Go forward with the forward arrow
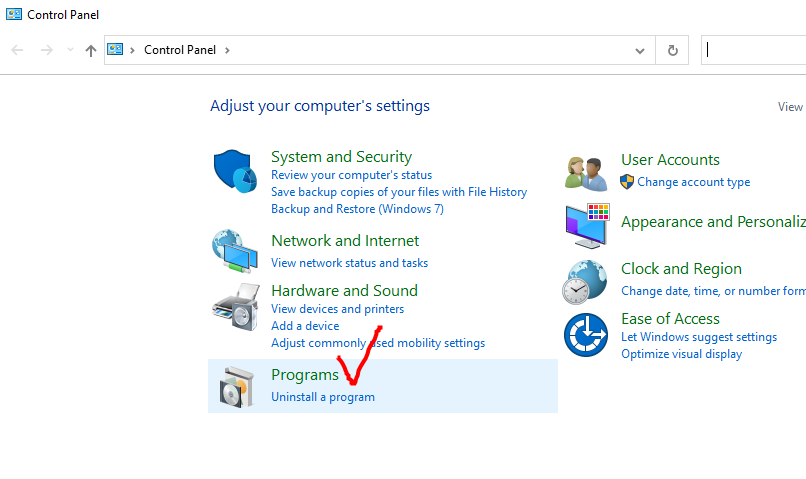 pyautogui.click(x=47, y=50)
